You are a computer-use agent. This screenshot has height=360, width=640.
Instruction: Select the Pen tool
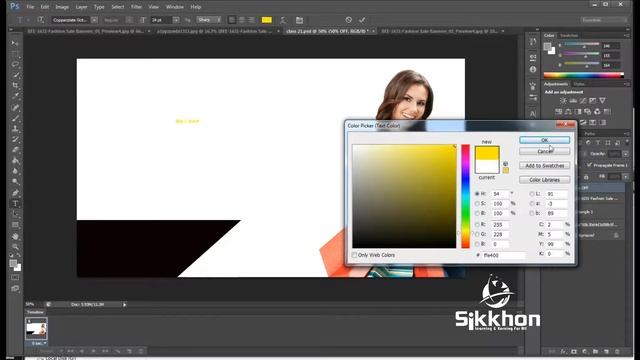[15, 193]
